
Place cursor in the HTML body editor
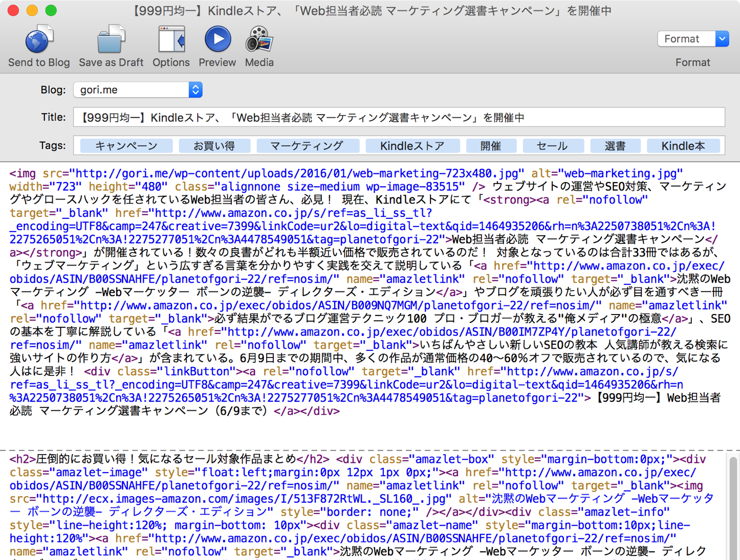point(358,307)
